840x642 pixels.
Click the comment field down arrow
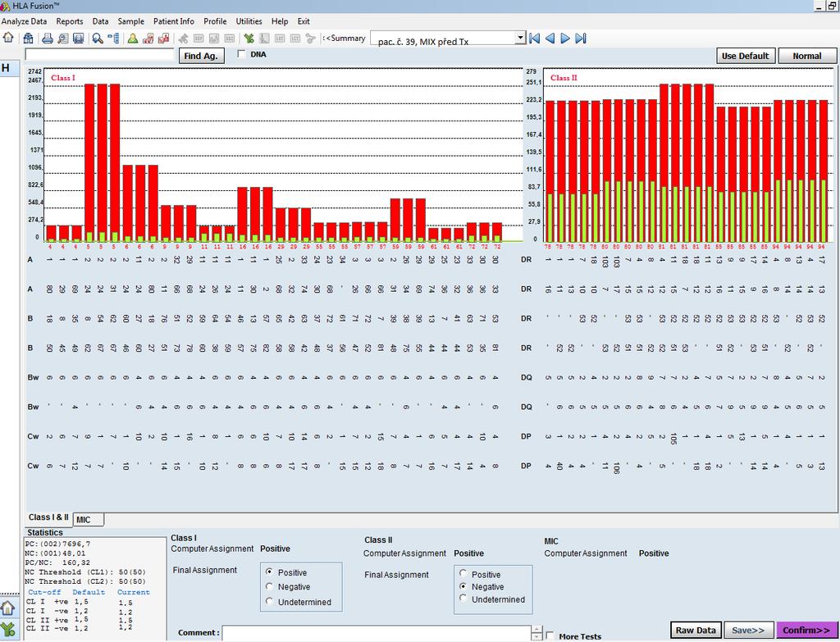click(x=536, y=636)
